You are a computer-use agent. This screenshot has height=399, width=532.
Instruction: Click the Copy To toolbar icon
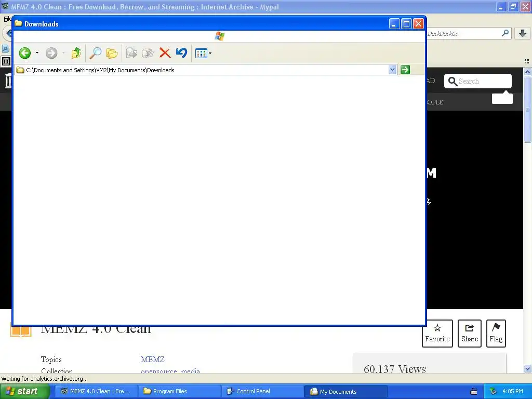point(148,53)
